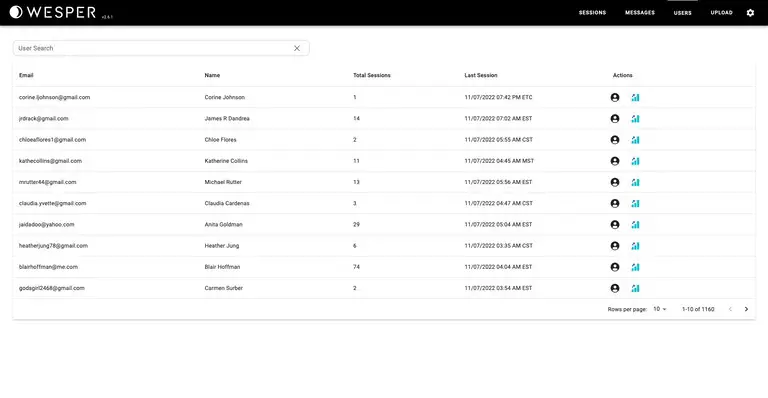Go to previous page of users
The width and height of the screenshot is (768, 398).
coord(730,309)
